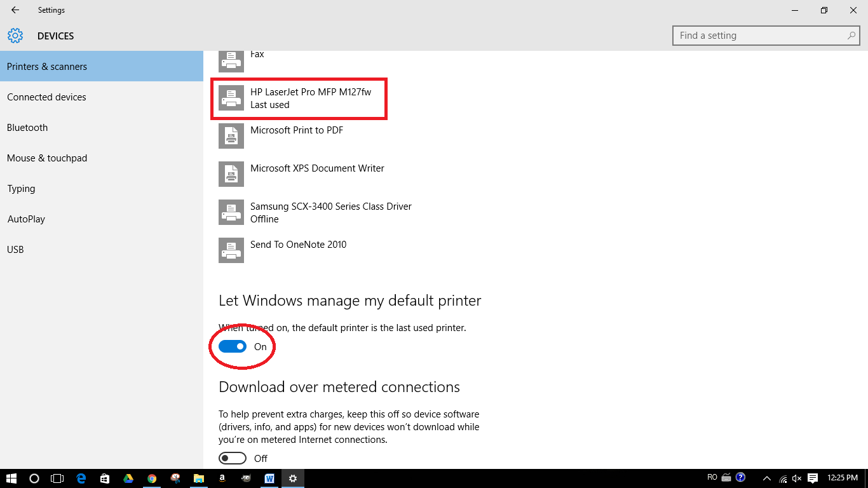This screenshot has height=488, width=868.
Task: Open the USB settings page
Action: [x=102, y=249]
